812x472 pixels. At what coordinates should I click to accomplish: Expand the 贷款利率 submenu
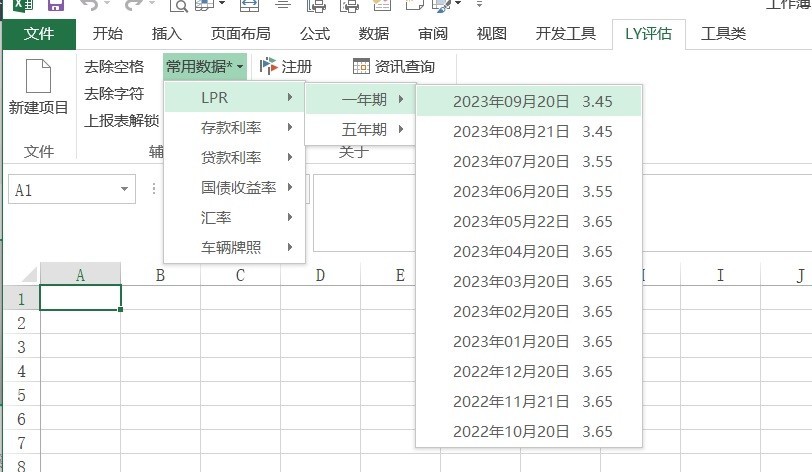[234, 158]
